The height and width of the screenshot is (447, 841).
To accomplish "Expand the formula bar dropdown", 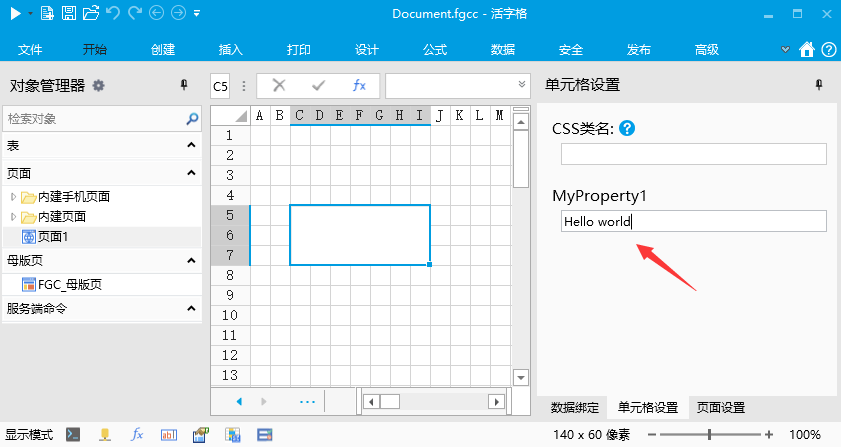I will click(521, 84).
